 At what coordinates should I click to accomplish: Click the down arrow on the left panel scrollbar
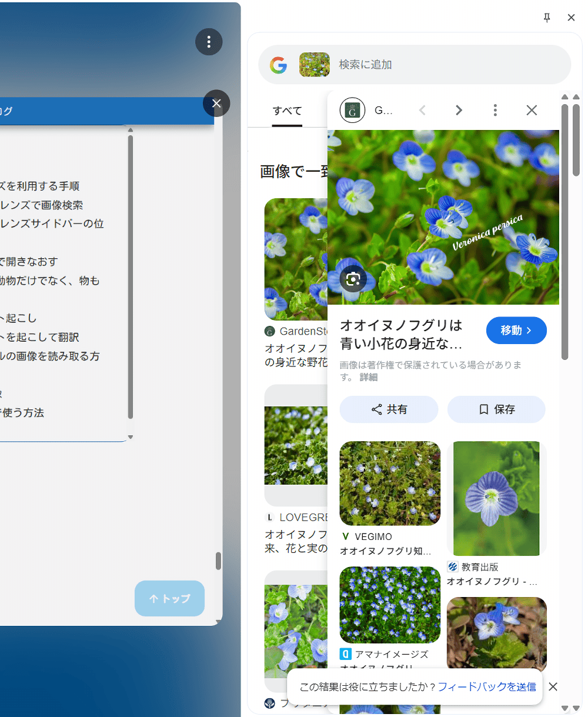[x=131, y=437]
